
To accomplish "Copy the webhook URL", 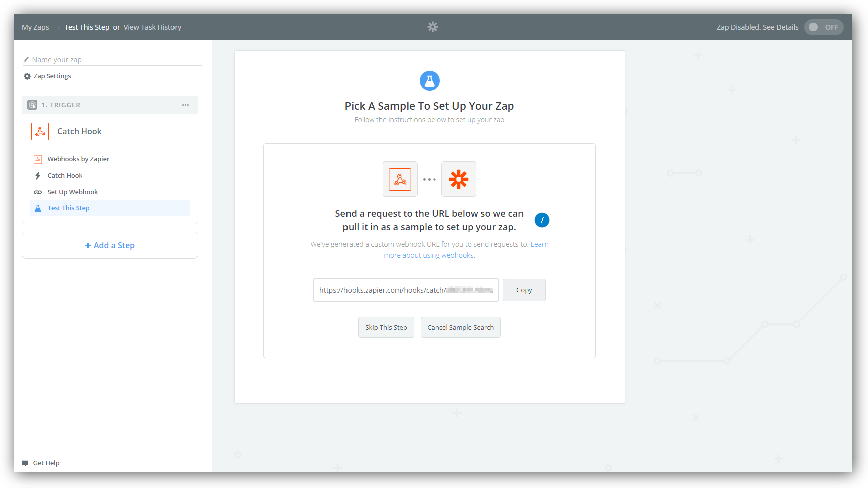I will click(524, 290).
